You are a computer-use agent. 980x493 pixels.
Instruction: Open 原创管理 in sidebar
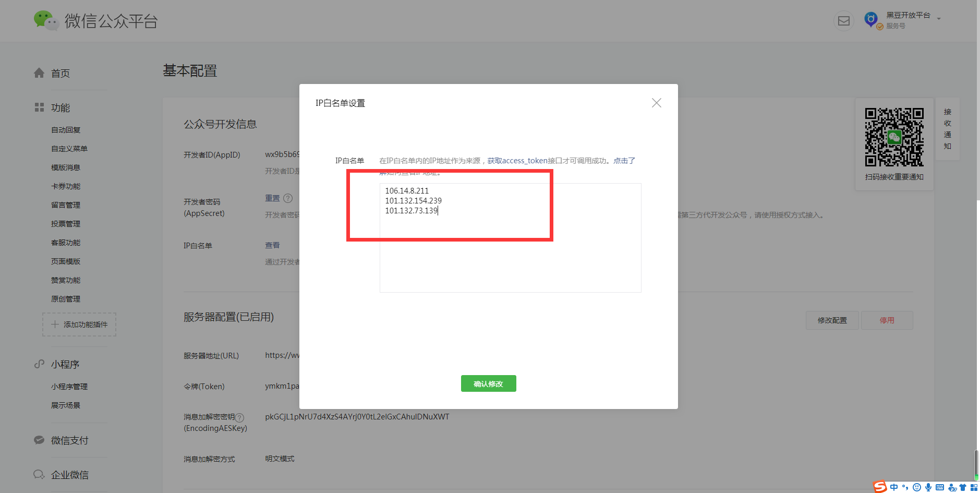click(66, 299)
